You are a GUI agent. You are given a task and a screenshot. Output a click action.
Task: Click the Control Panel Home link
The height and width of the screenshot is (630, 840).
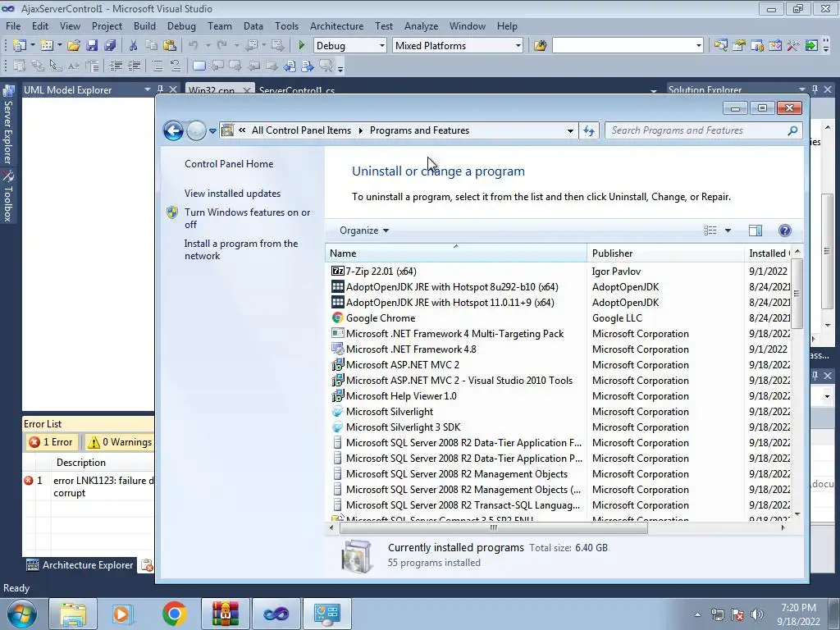click(229, 164)
